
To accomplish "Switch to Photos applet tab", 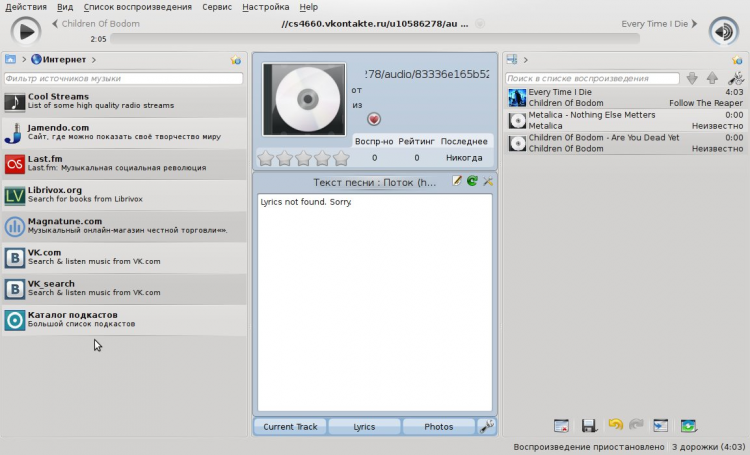I will [x=439, y=427].
